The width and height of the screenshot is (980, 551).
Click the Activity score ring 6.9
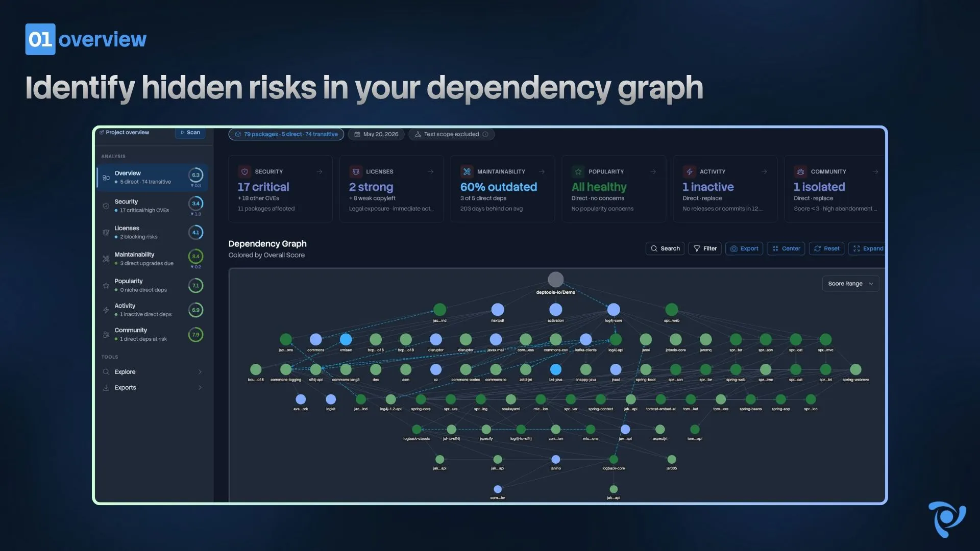(196, 310)
